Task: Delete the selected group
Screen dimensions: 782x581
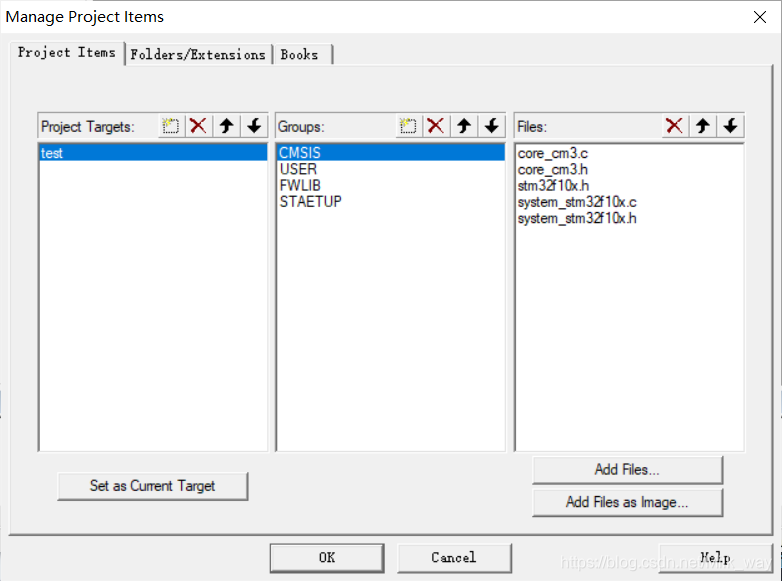Action: (x=436, y=126)
